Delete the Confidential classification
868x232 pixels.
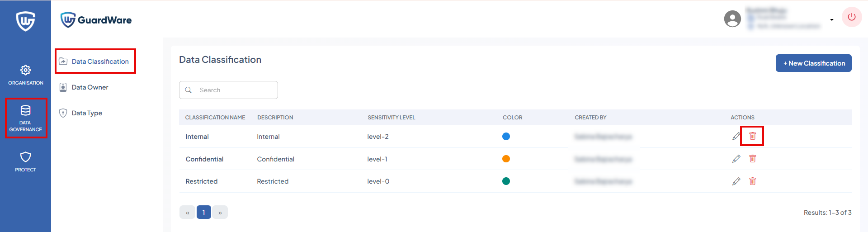pyautogui.click(x=752, y=159)
